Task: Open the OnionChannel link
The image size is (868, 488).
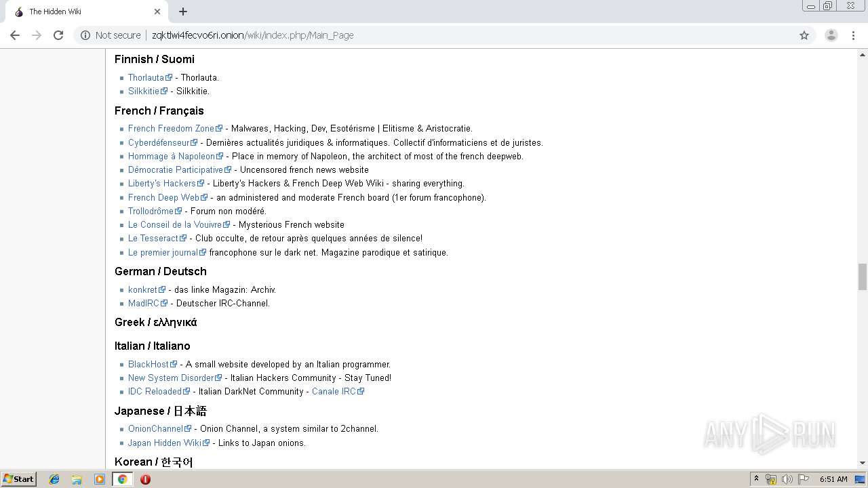Action: [156, 429]
